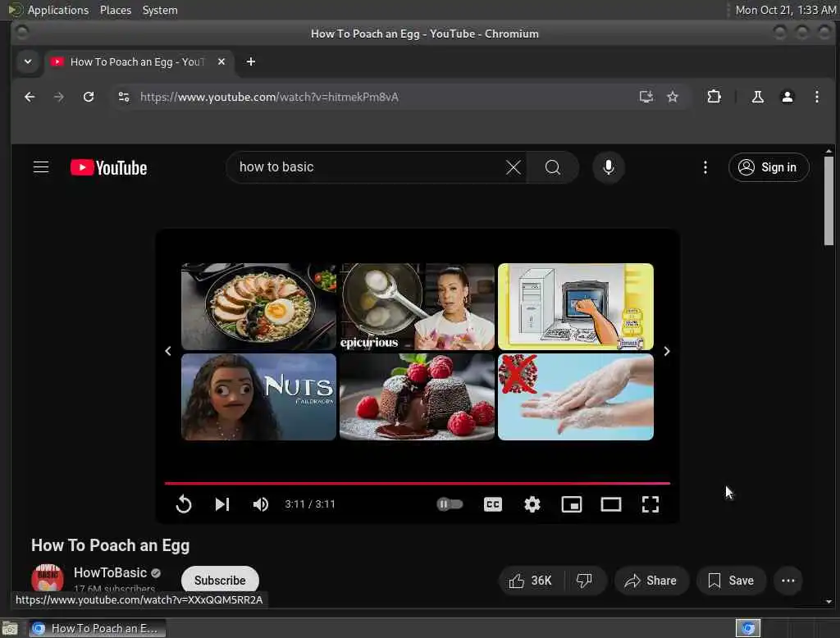
Task: Open YouTube settings three-dot menu
Action: (x=705, y=167)
